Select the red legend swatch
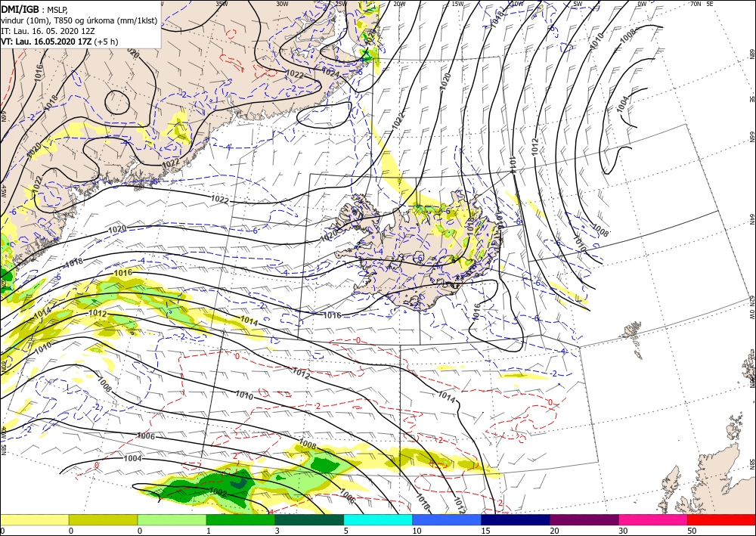This screenshot has height=536, width=756. [x=721, y=519]
